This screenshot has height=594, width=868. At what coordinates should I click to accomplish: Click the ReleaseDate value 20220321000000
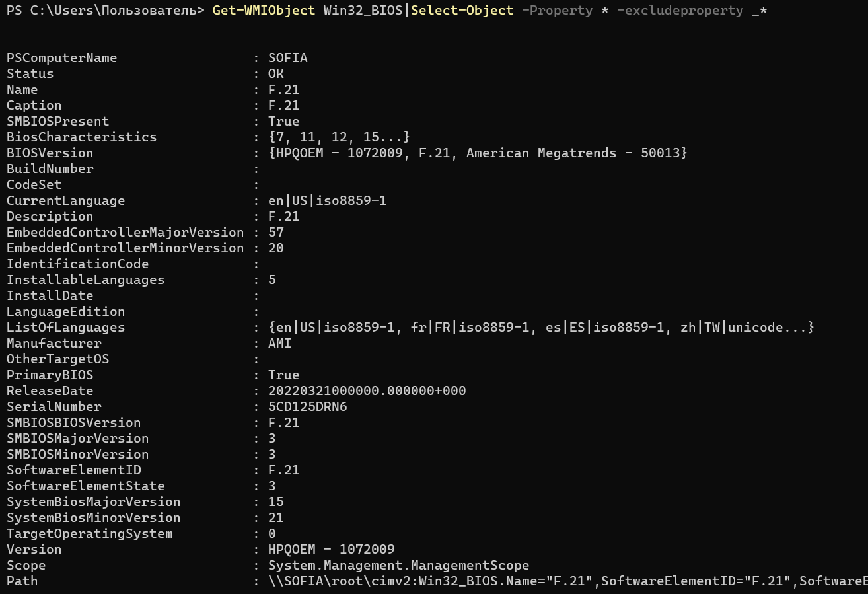coord(367,391)
